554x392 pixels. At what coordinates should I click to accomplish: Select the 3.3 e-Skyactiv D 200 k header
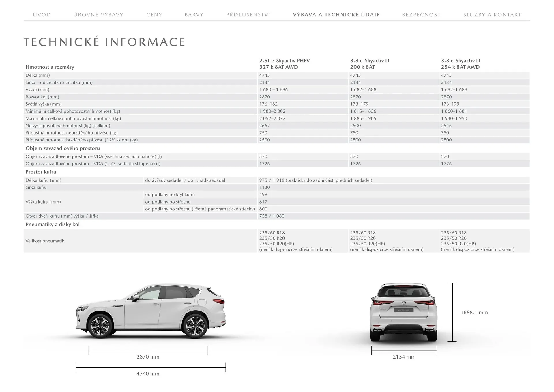[x=370, y=64]
